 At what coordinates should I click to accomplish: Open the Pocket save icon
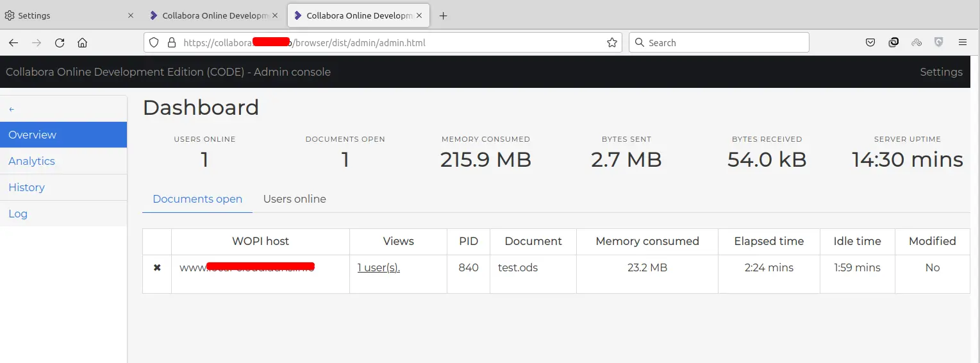pyautogui.click(x=870, y=43)
